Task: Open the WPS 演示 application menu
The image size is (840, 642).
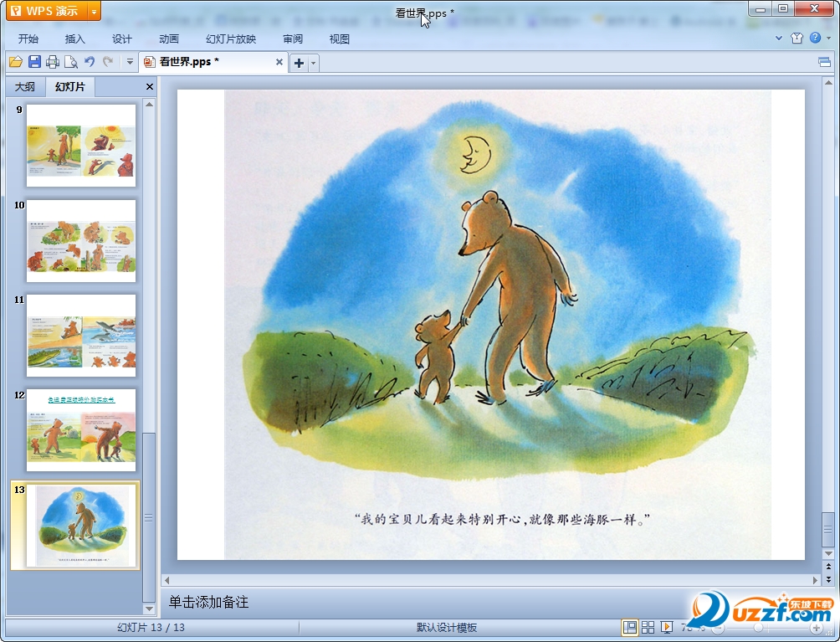Action: click(x=47, y=11)
